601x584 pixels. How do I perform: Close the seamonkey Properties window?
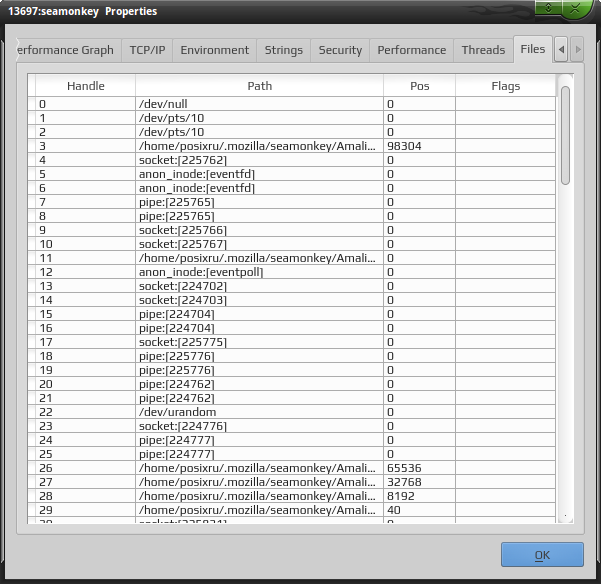(575, 8)
